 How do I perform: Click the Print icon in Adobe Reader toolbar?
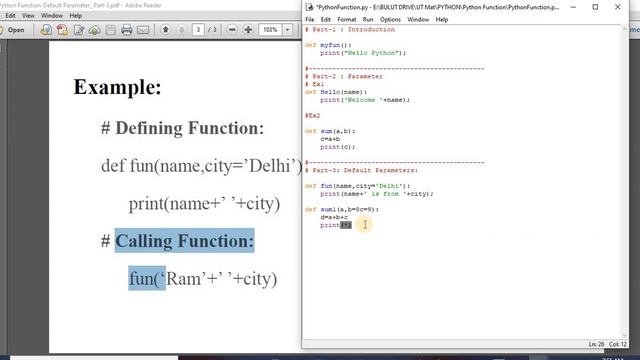point(127,30)
